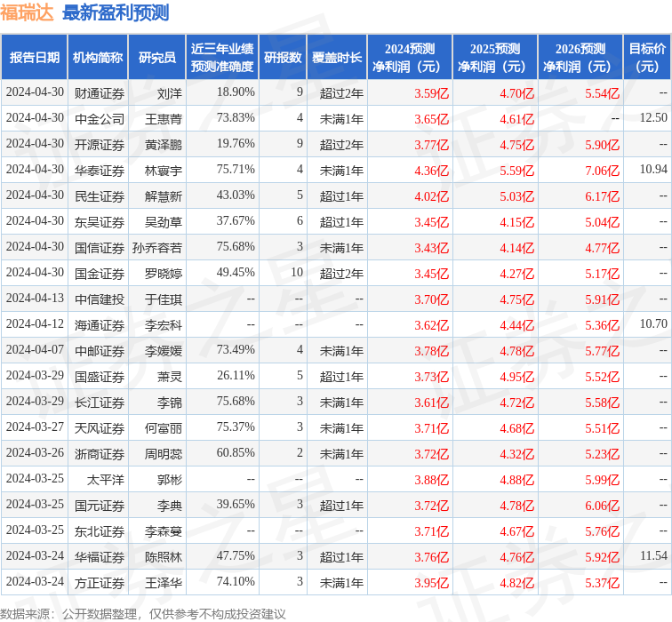This screenshot has width=672, height=622.
Task: Click 国元证券 institution cell
Action: click(x=100, y=506)
